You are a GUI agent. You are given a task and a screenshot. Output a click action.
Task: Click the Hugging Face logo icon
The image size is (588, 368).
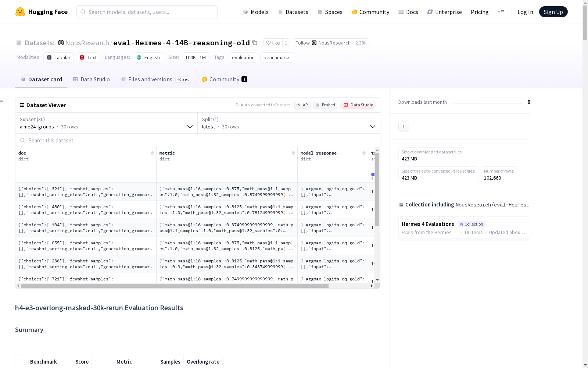coord(20,12)
